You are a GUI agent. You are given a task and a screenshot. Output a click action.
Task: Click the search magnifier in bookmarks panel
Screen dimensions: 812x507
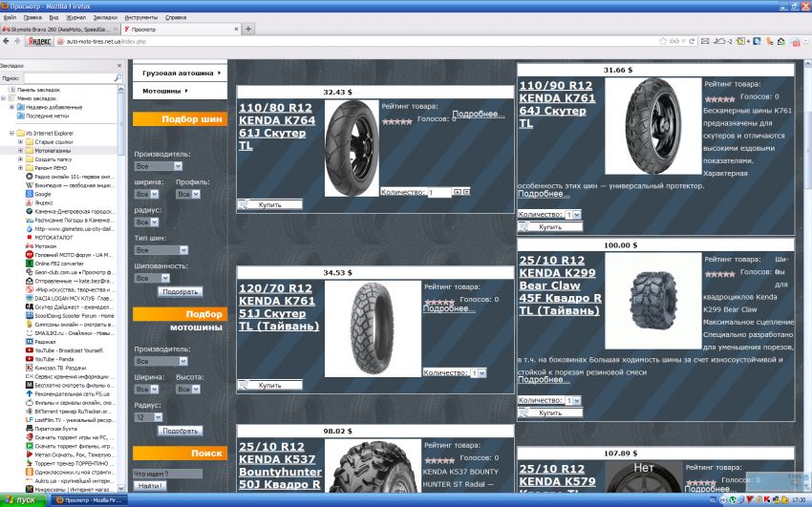pos(118,78)
